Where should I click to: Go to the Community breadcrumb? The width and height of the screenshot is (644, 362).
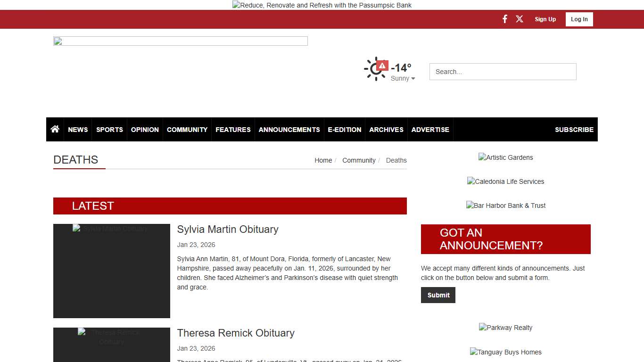(x=359, y=160)
